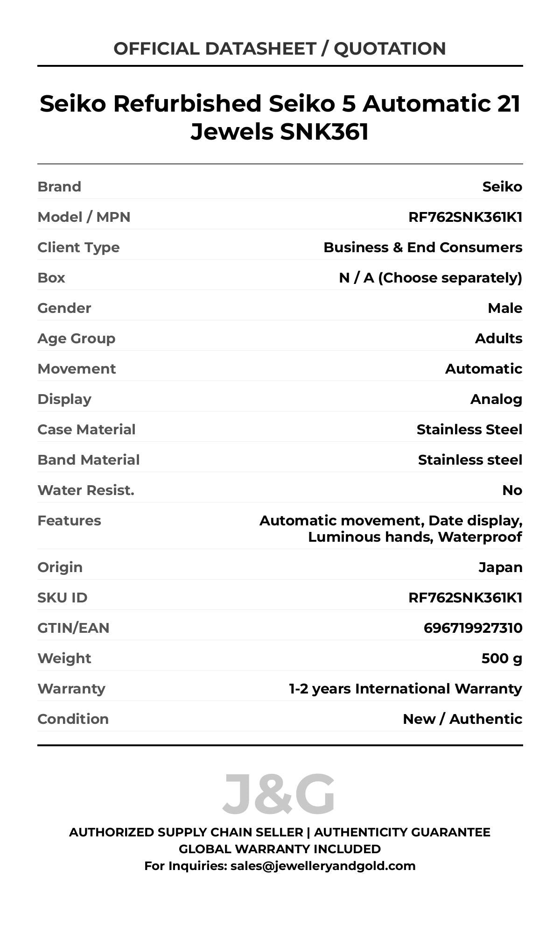Image resolution: width=560 pixels, height=934 pixels.
Task: Click the Model / MPN value RF762SNK361K1
Action: point(465,217)
